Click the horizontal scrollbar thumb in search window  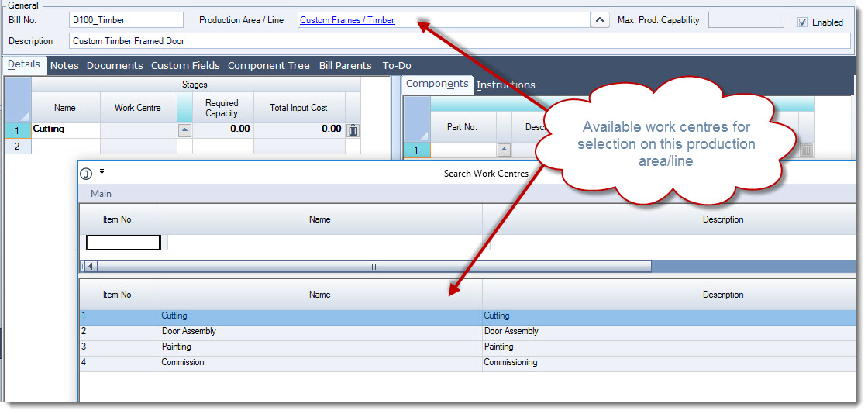pyautogui.click(x=374, y=267)
